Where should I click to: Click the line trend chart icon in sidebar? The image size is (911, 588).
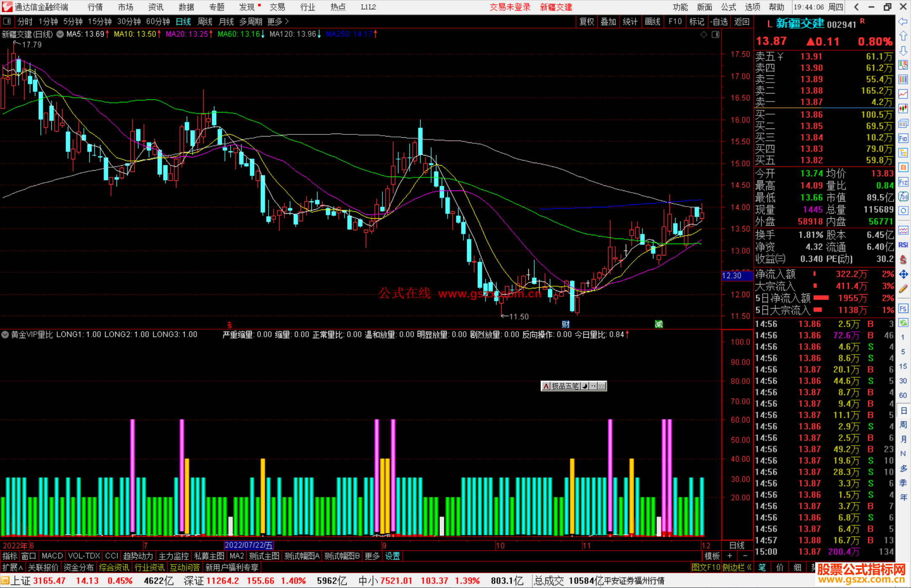[x=903, y=94]
